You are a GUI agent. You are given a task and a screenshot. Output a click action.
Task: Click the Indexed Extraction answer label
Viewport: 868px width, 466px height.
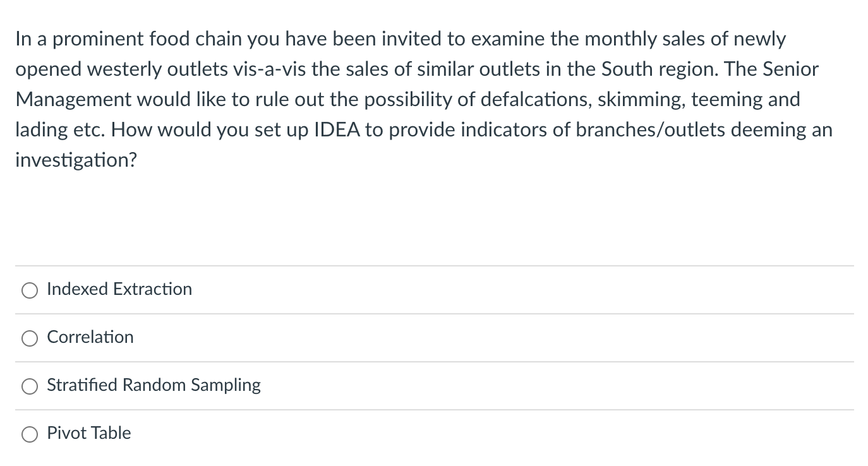(x=119, y=289)
